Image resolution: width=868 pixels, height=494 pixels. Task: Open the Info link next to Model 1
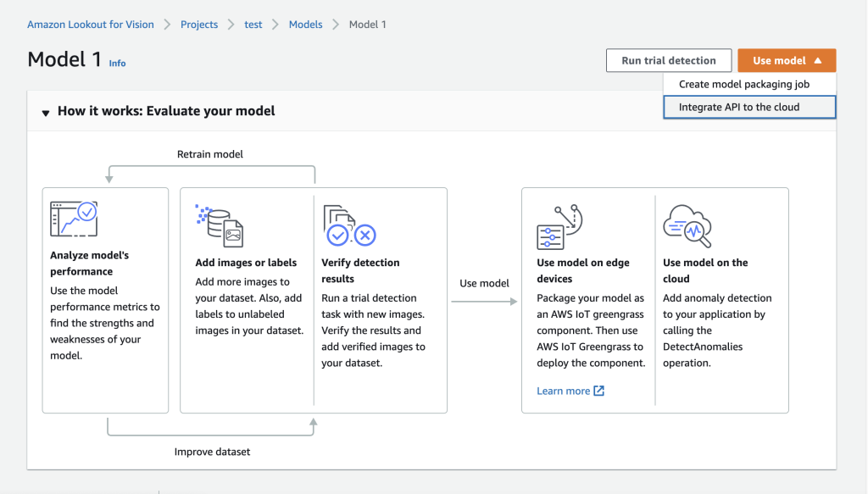click(x=117, y=63)
